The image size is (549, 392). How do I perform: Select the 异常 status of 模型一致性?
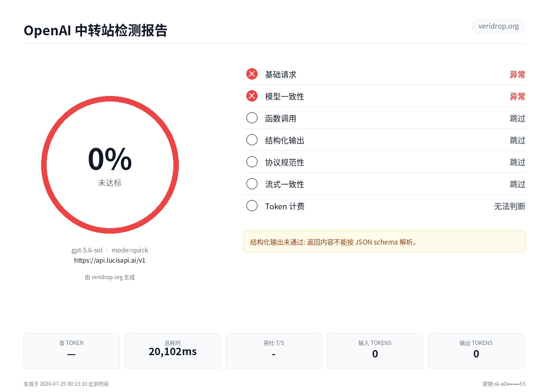(517, 96)
